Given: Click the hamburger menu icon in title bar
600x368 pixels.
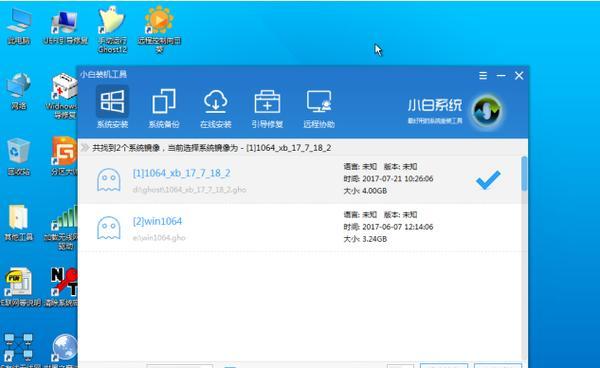Looking at the screenshot, I should click(x=483, y=76).
